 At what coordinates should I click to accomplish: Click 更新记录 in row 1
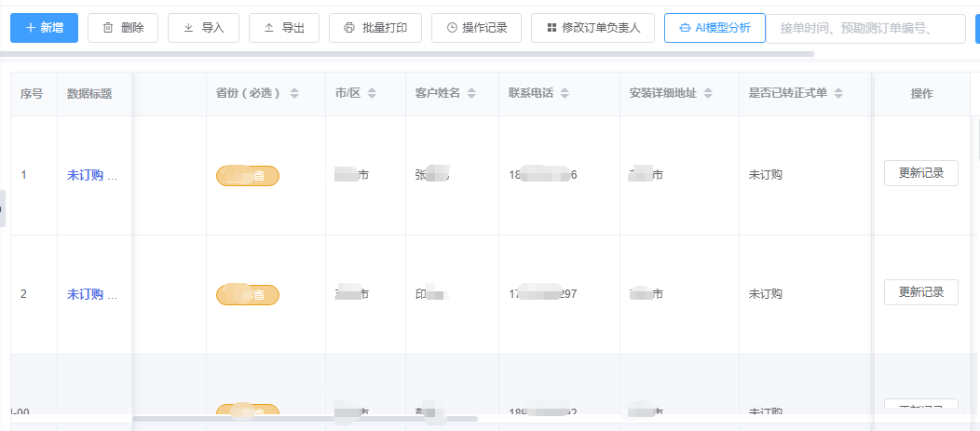(920, 173)
